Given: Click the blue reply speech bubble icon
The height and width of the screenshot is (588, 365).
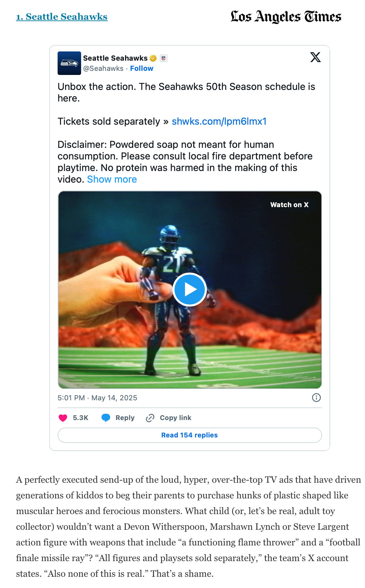Looking at the screenshot, I should click(x=106, y=418).
